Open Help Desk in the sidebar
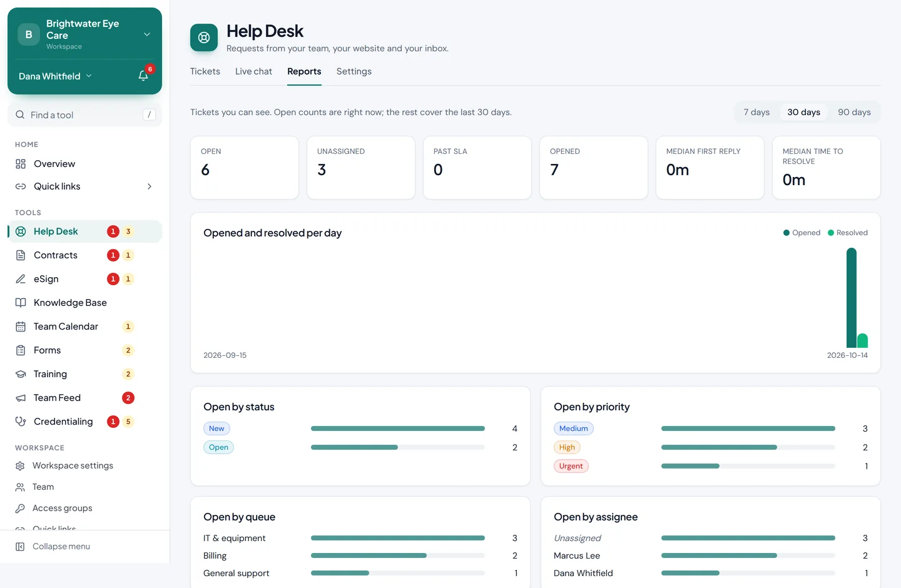901x588 pixels. [84, 231]
